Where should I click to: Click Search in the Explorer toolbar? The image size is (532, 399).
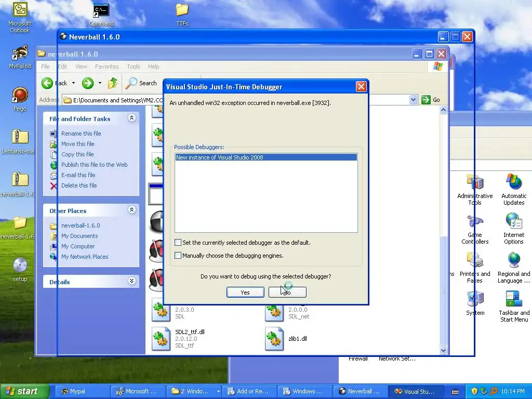pyautogui.click(x=141, y=83)
